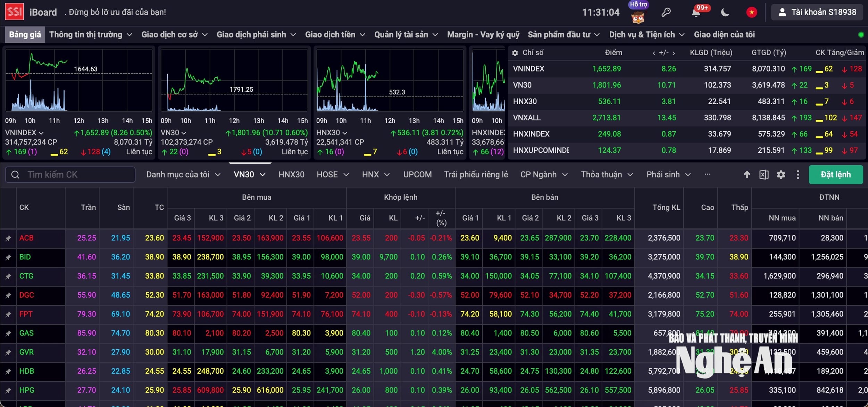Switch to the UPCOM tab
The image size is (868, 407).
click(417, 174)
